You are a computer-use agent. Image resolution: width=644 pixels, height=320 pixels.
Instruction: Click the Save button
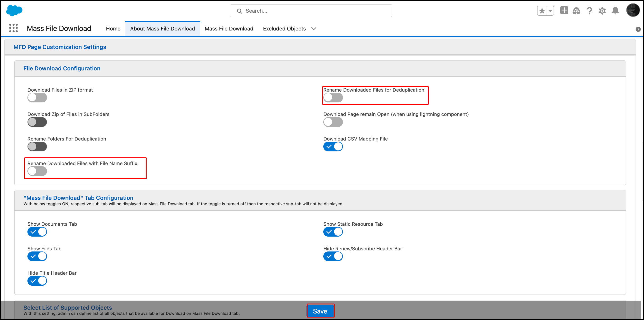tap(320, 311)
